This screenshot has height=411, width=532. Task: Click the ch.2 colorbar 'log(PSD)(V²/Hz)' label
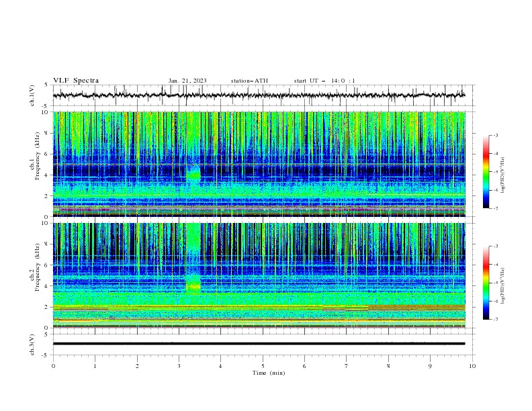tap(502, 285)
